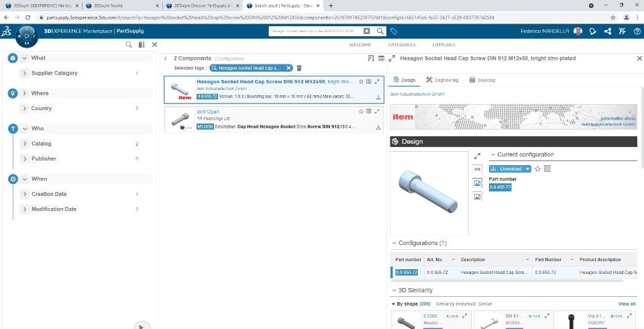Click the 3DEXPERIENCE compass icon
The height and width of the screenshot is (329, 644).
27,36
